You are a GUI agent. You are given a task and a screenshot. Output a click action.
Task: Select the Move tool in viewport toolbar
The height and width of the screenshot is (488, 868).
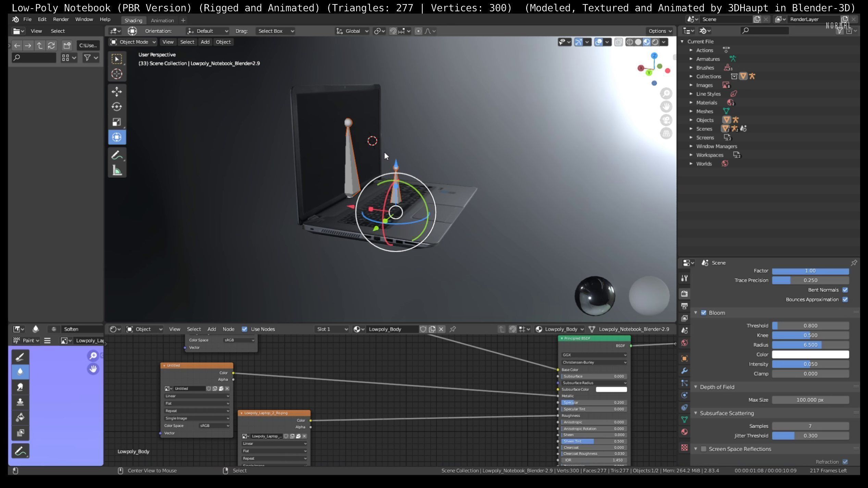(x=116, y=92)
